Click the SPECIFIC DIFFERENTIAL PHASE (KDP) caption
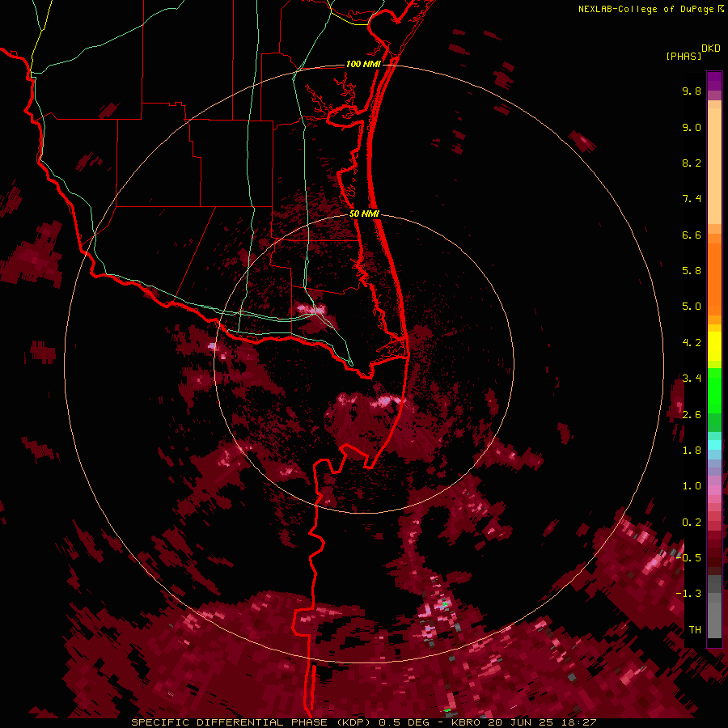This screenshot has width=728, height=728. 252,722
